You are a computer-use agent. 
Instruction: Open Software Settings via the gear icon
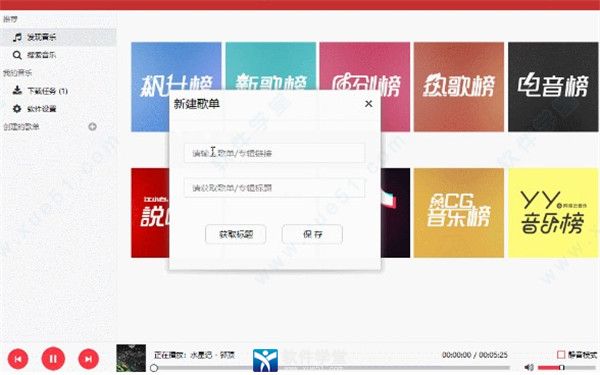(17, 109)
